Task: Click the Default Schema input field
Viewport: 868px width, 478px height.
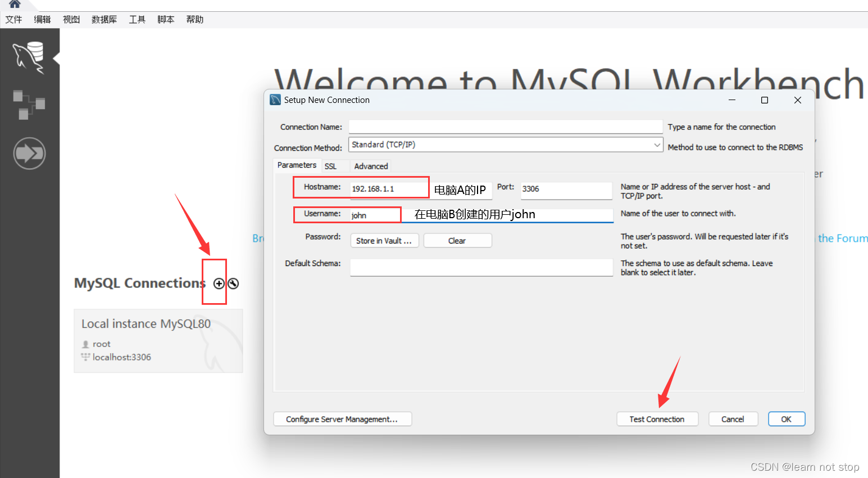Action: point(481,267)
